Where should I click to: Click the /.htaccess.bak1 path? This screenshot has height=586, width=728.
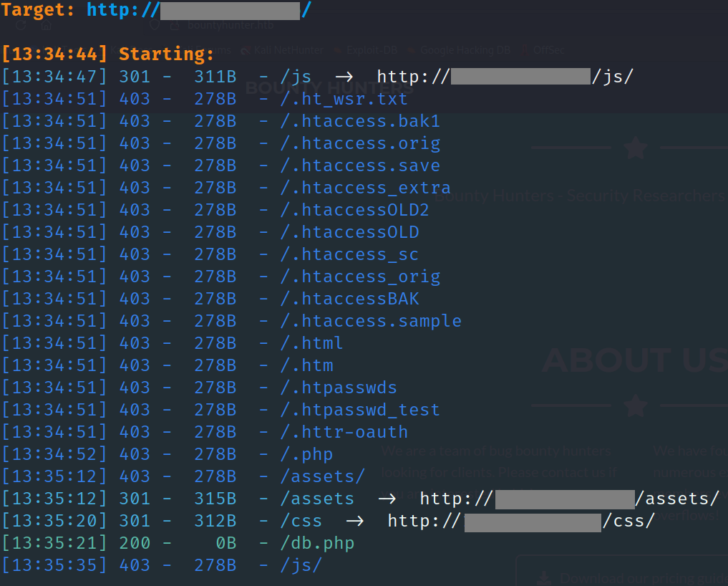(x=360, y=121)
